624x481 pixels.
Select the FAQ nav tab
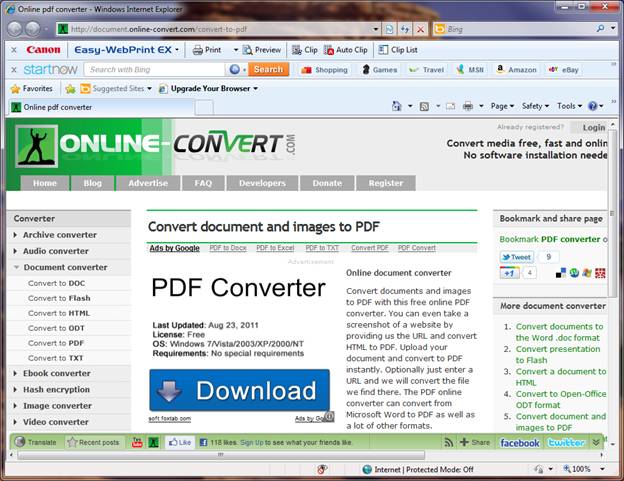click(x=203, y=183)
